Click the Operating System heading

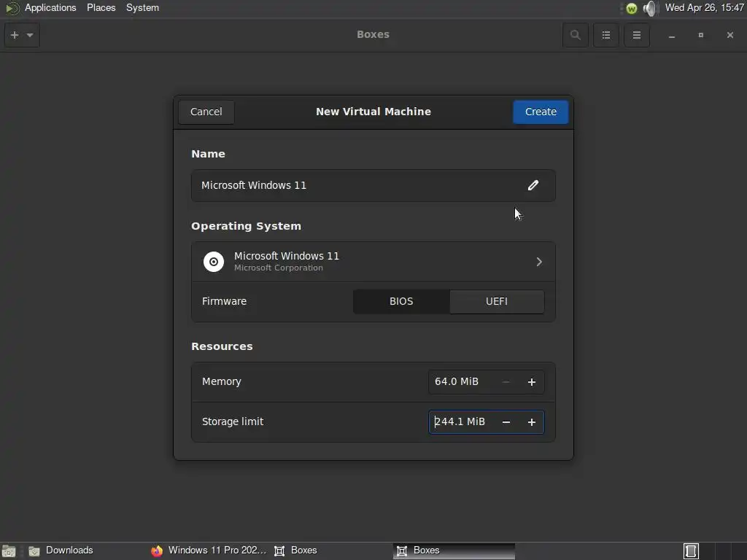pos(247,226)
